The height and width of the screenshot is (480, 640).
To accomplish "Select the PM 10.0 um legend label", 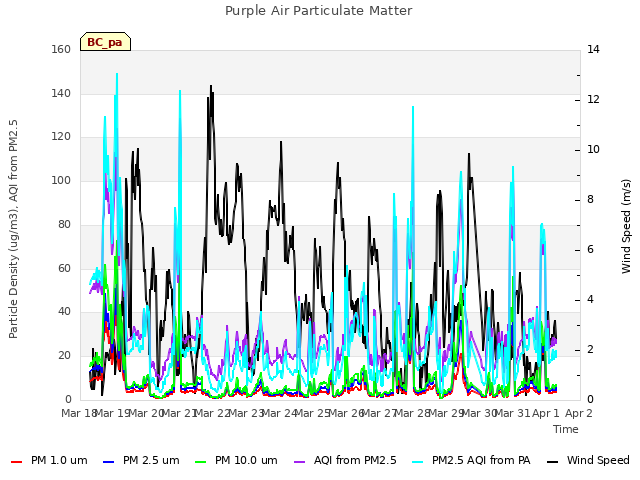I will [x=246, y=460].
